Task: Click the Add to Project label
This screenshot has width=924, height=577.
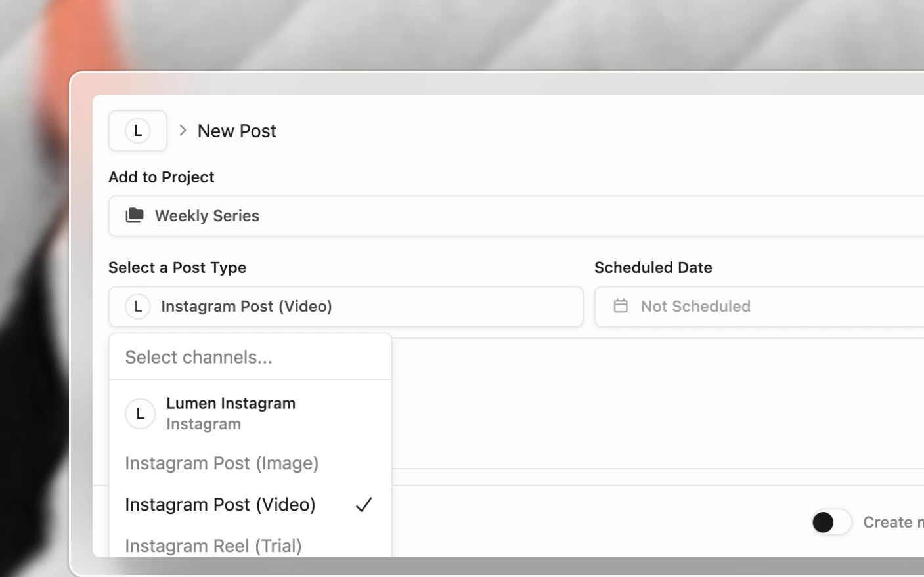Action: 162,177
